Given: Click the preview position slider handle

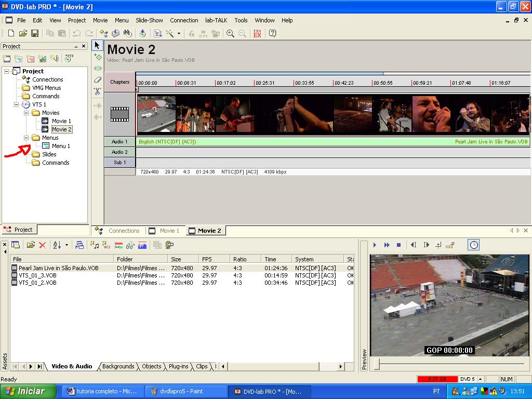Looking at the screenshot, I should tap(377, 364).
